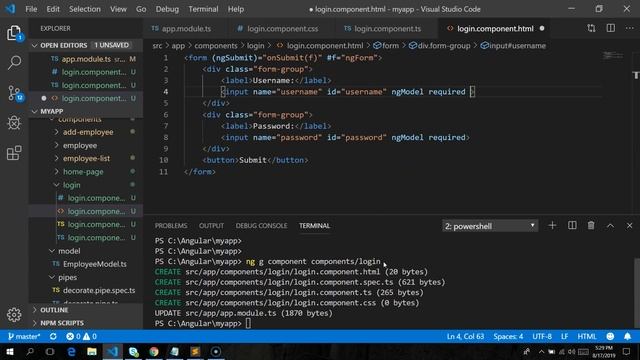The height and width of the screenshot is (360, 640).
Task: Switch to the Output panel tab
Action: tap(211, 226)
